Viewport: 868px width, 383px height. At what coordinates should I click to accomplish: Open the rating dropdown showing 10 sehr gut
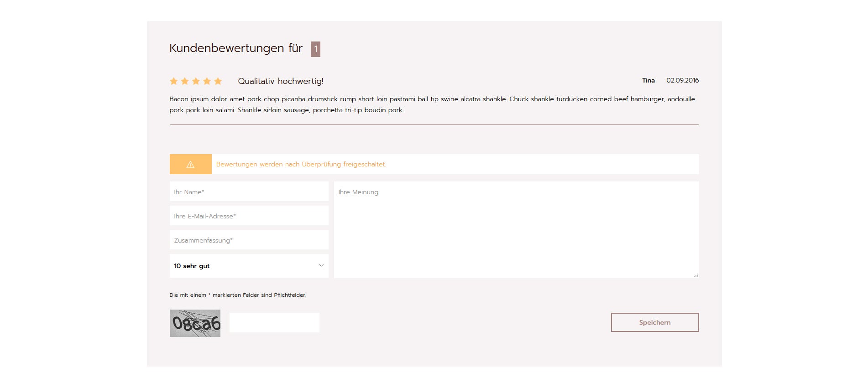click(249, 266)
